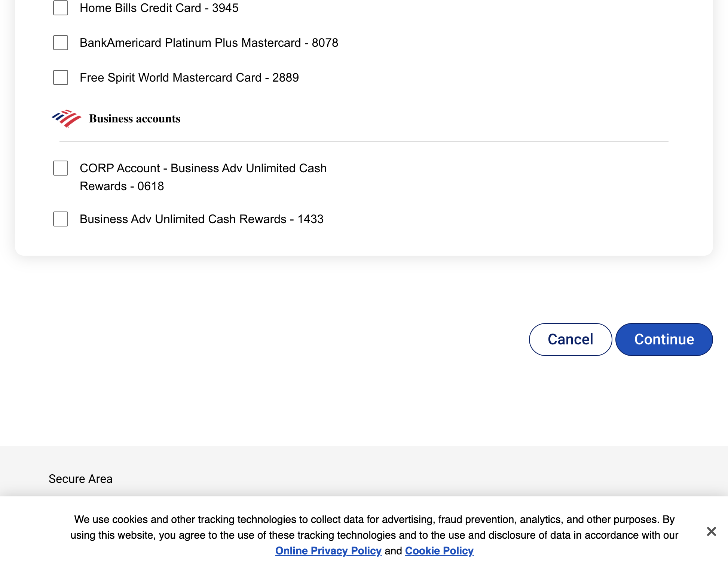Viewport: 728px width, 566px height.
Task: Open the Online Privacy Policy link
Action: pos(328,551)
